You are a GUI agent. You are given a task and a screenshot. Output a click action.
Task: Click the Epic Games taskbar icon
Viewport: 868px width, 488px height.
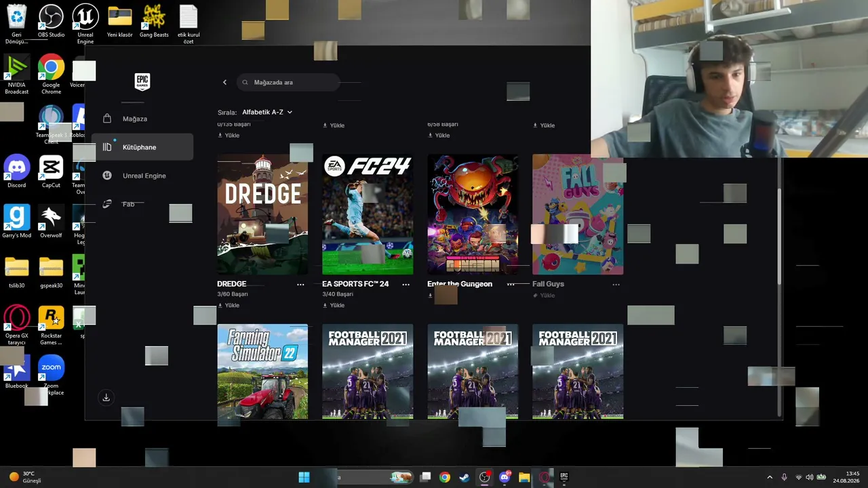click(564, 477)
